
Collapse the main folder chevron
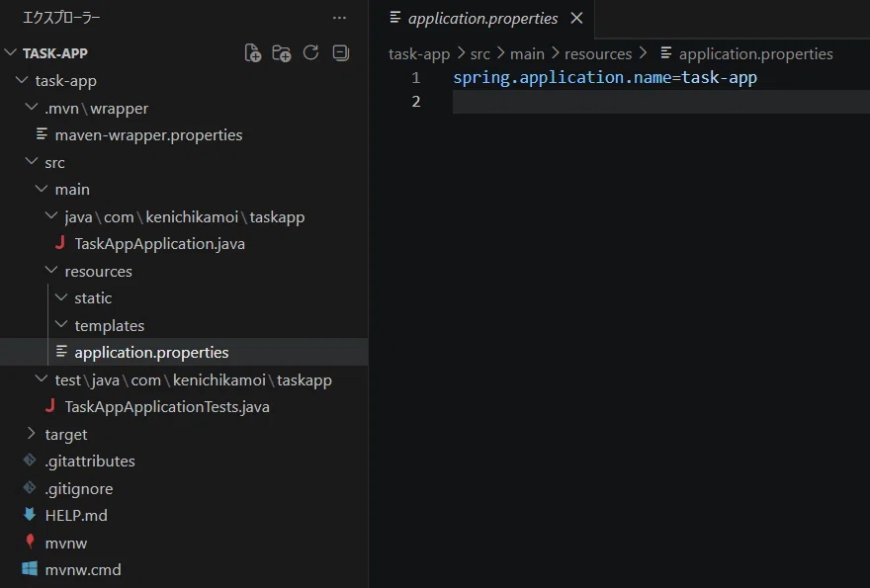[x=42, y=189]
